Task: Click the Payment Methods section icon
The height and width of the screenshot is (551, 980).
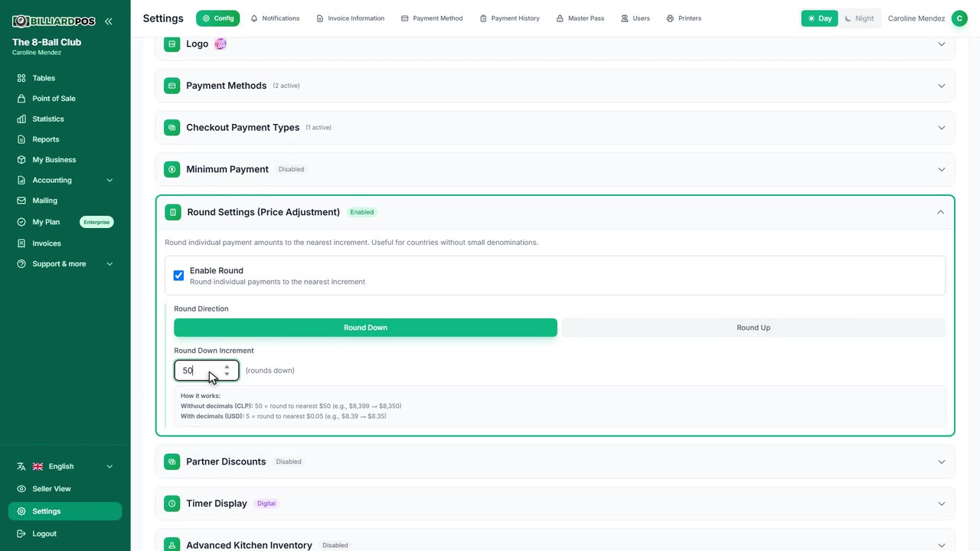Action: pos(172,86)
